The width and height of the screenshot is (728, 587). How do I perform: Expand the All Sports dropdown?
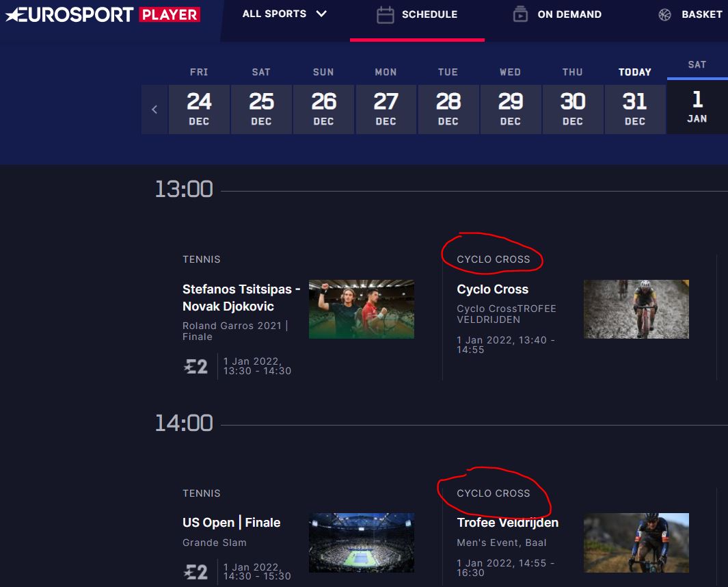pos(284,14)
